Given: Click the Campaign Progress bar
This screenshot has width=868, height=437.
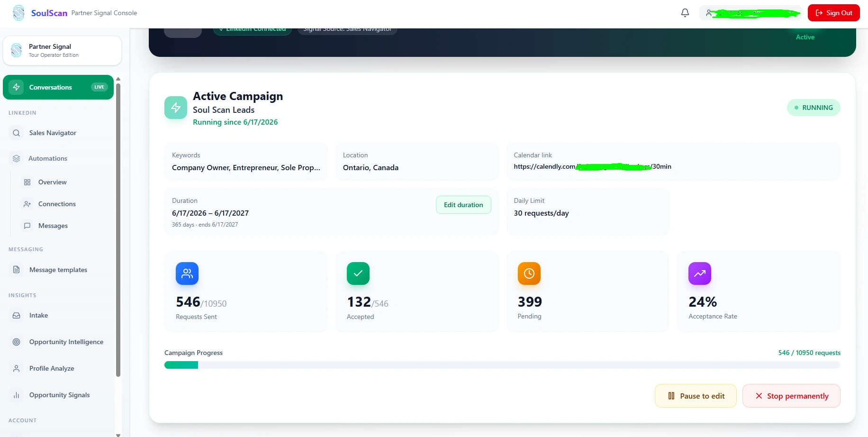Looking at the screenshot, I should click(x=502, y=365).
